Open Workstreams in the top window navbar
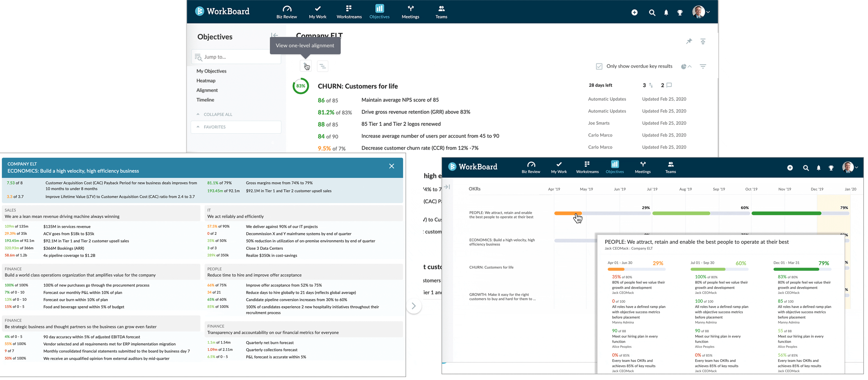Image resolution: width=868 pixels, height=380 pixels. click(x=349, y=12)
